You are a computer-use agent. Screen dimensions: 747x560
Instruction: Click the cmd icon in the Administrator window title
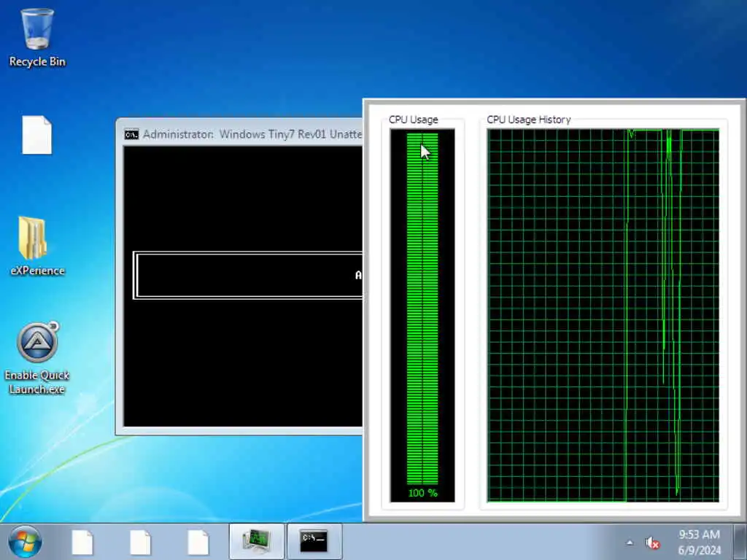coord(131,135)
